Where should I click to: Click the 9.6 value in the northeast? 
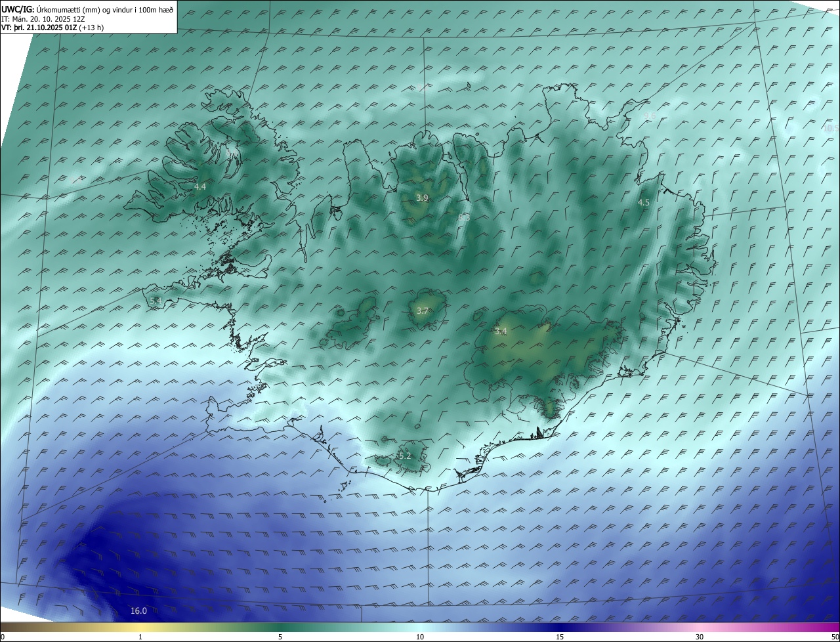point(650,116)
